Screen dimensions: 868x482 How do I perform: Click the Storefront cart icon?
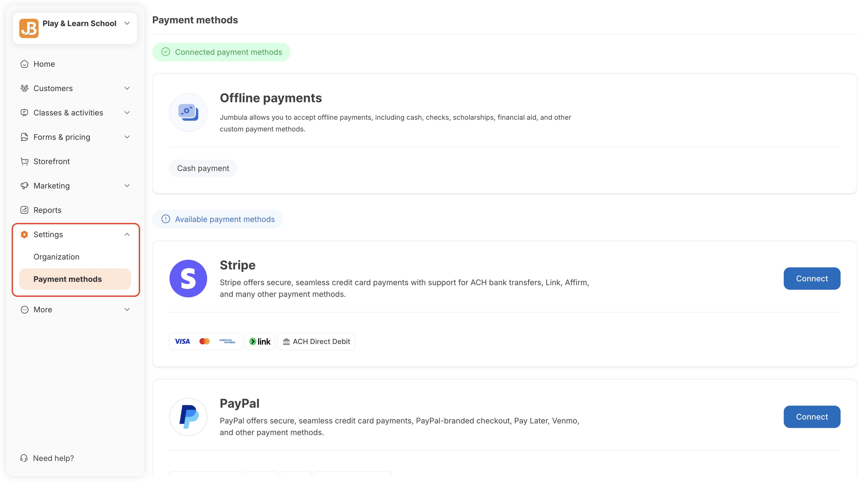[x=24, y=161]
